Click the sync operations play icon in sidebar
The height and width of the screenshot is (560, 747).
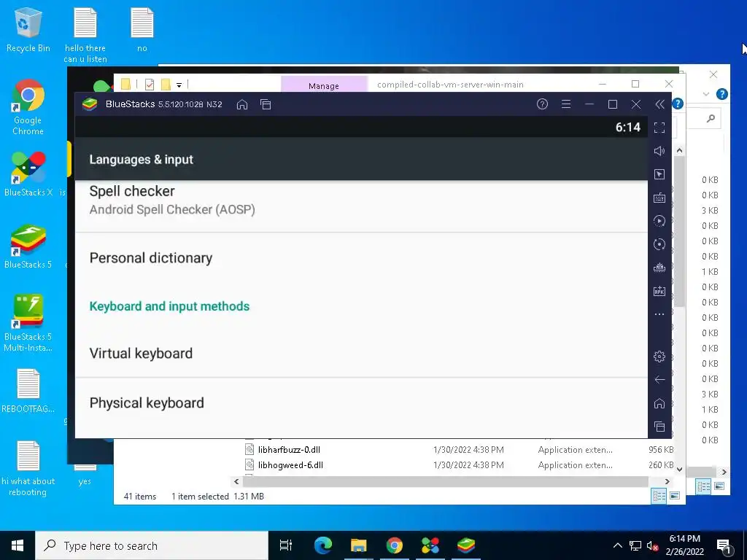659,221
